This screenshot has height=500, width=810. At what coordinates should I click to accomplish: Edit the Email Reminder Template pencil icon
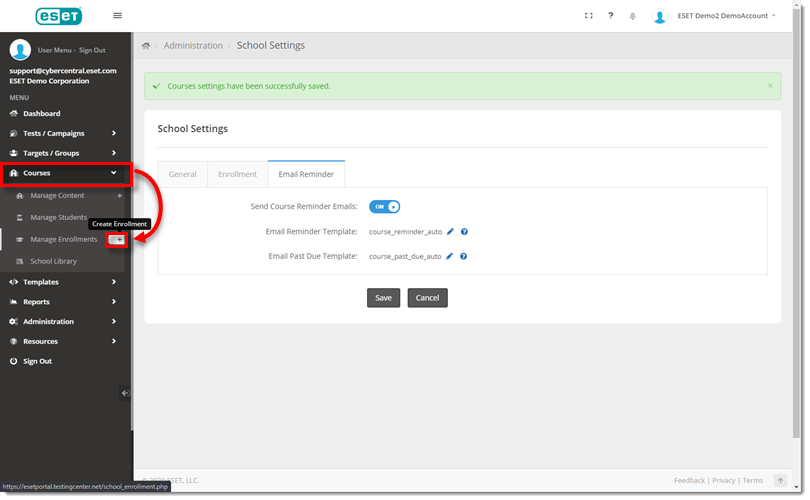tap(450, 232)
